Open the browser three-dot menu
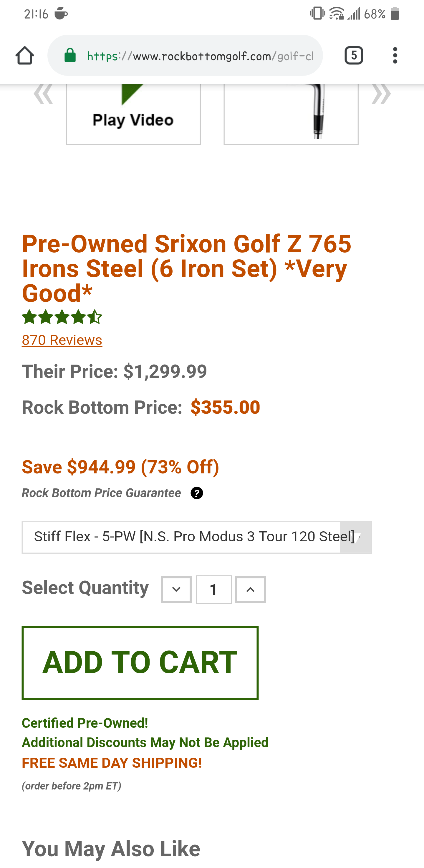Viewport: 424px width, 868px height. coord(395,55)
